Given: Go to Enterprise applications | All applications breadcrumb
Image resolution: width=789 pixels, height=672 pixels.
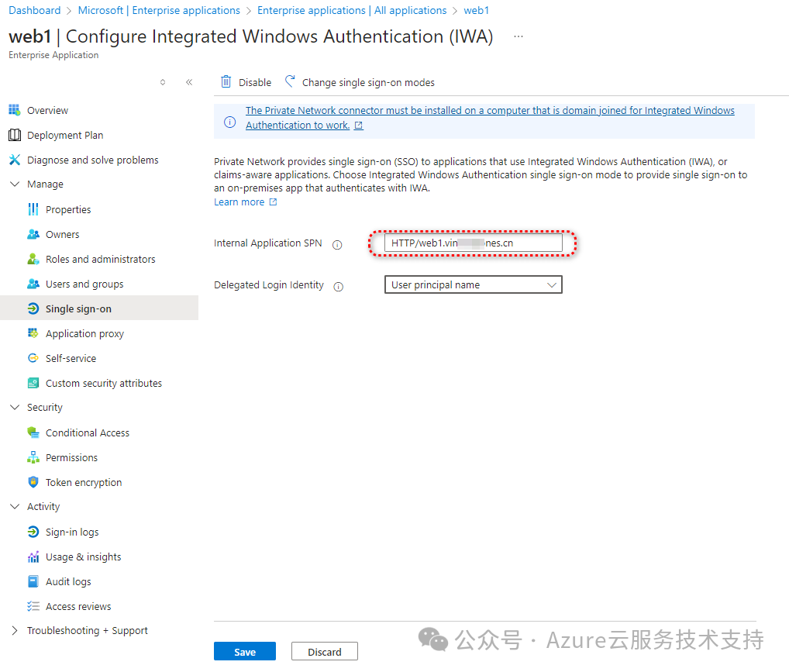Looking at the screenshot, I should click(352, 10).
